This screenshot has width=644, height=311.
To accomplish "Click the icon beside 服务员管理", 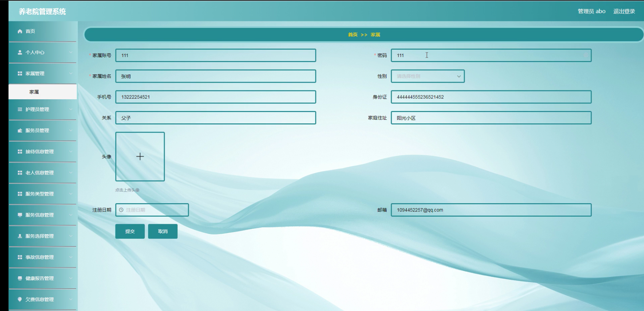I will [20, 130].
